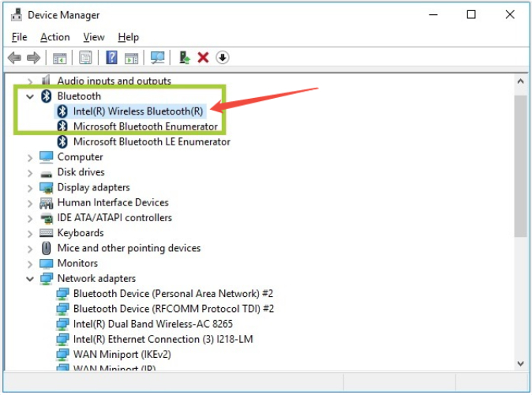
Task: Open the Properties toolbar icon
Action: pos(85,58)
